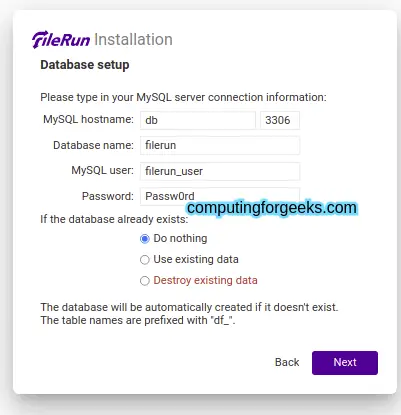This screenshot has height=415, width=401.
Task: Proceed with the purple Next button
Action: click(345, 363)
